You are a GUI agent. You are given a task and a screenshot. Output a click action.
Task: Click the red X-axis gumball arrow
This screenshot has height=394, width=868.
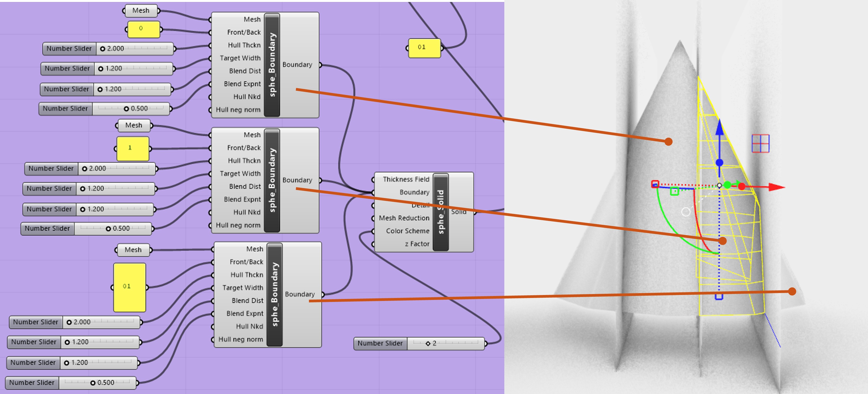tap(776, 187)
